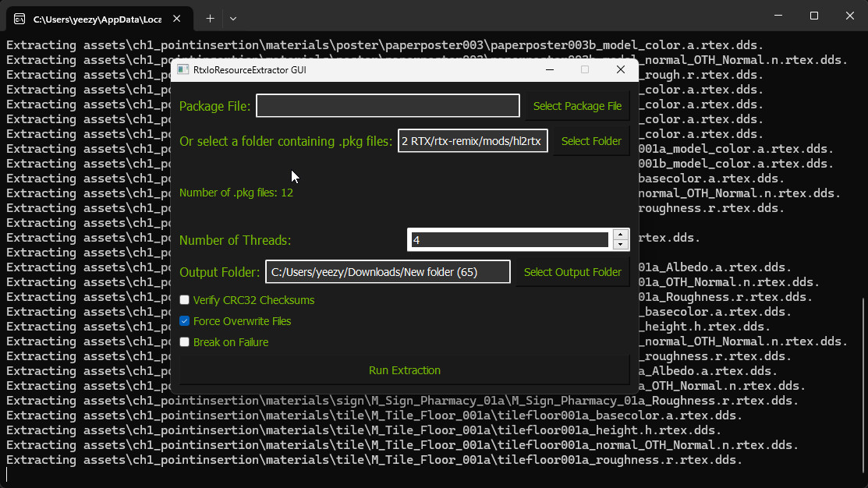Click the hl2rtx folder path field
Image resolution: width=868 pixels, height=488 pixels.
click(472, 141)
